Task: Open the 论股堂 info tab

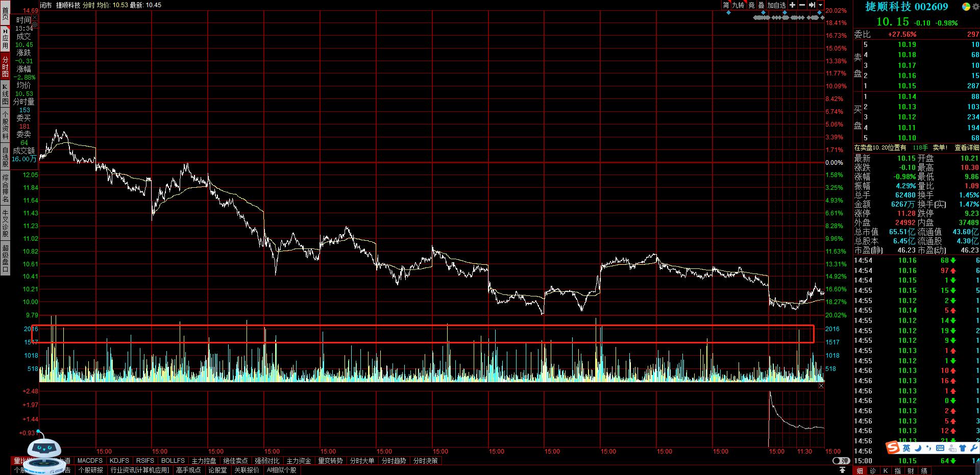Action: 217,470
